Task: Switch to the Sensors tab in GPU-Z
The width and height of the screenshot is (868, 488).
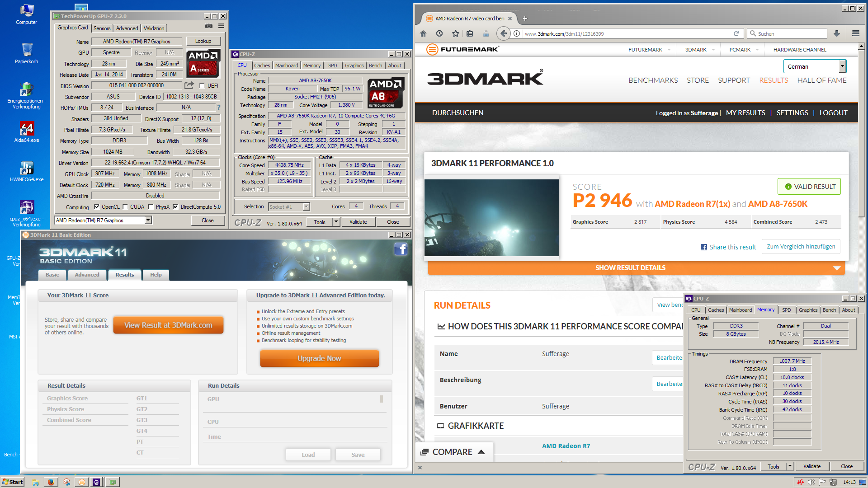Action: coord(102,28)
